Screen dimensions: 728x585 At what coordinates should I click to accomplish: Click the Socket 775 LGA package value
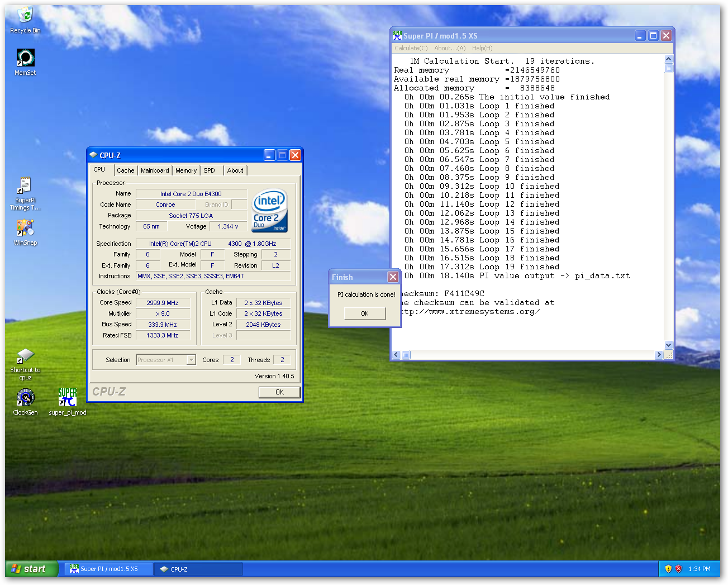coord(191,216)
